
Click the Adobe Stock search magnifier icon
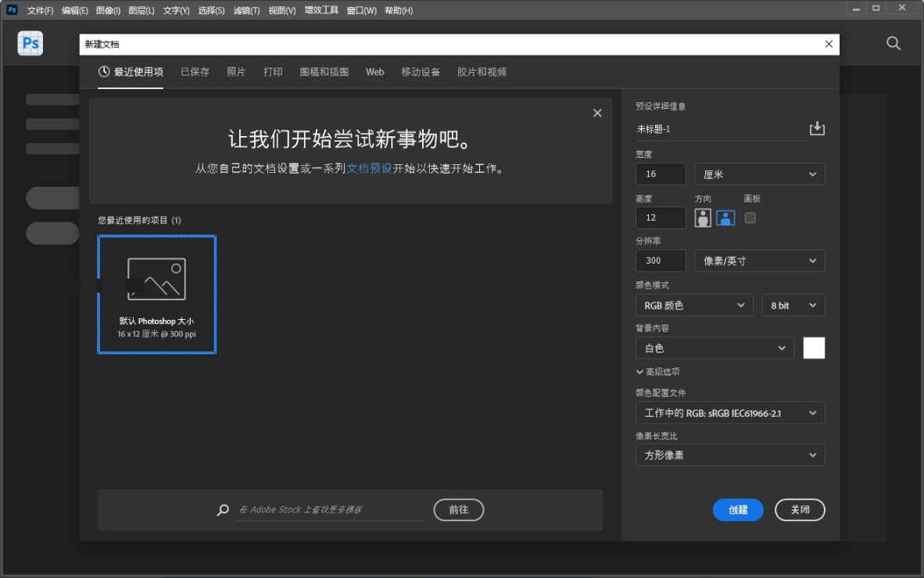tap(223, 510)
